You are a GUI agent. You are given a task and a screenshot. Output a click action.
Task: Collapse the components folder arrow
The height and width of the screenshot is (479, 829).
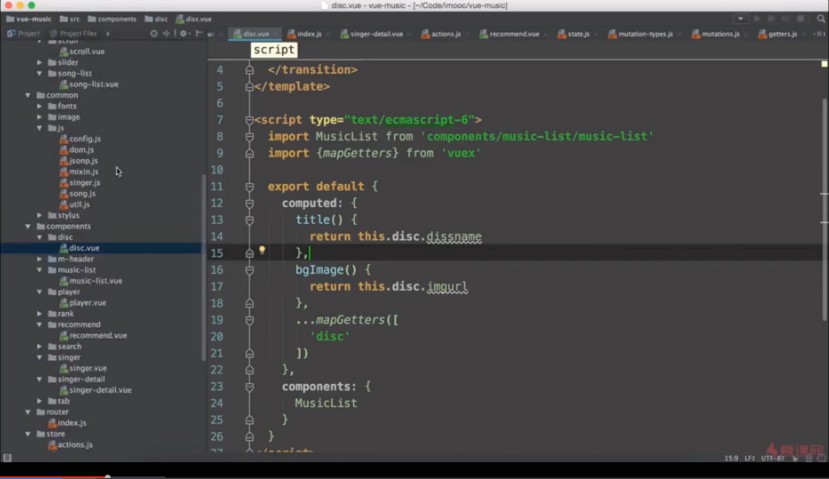[x=28, y=226]
